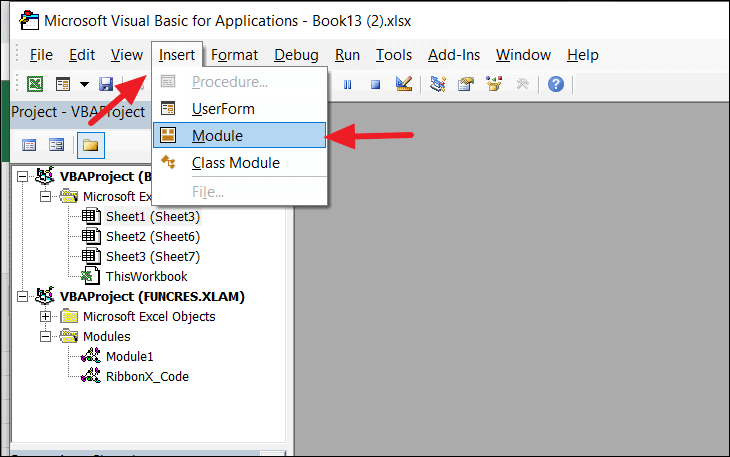
Task: Click the Reset (stop) toolbar icon
Action: [375, 84]
